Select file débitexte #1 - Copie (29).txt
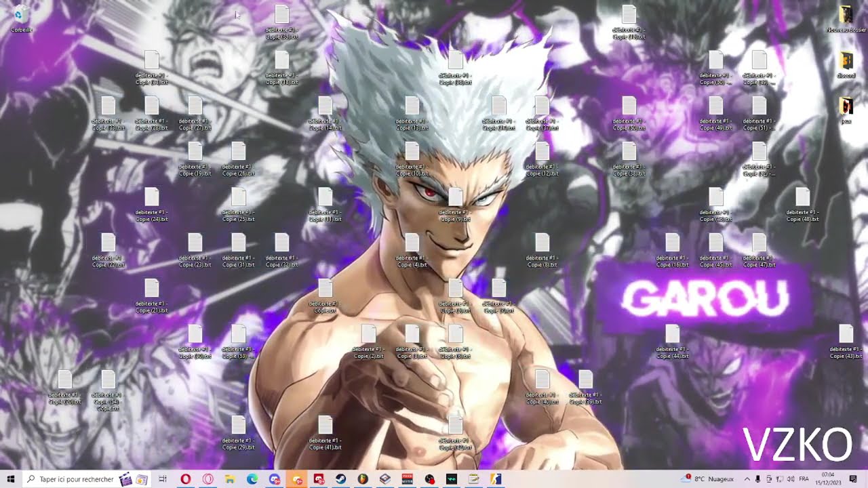 click(238, 433)
